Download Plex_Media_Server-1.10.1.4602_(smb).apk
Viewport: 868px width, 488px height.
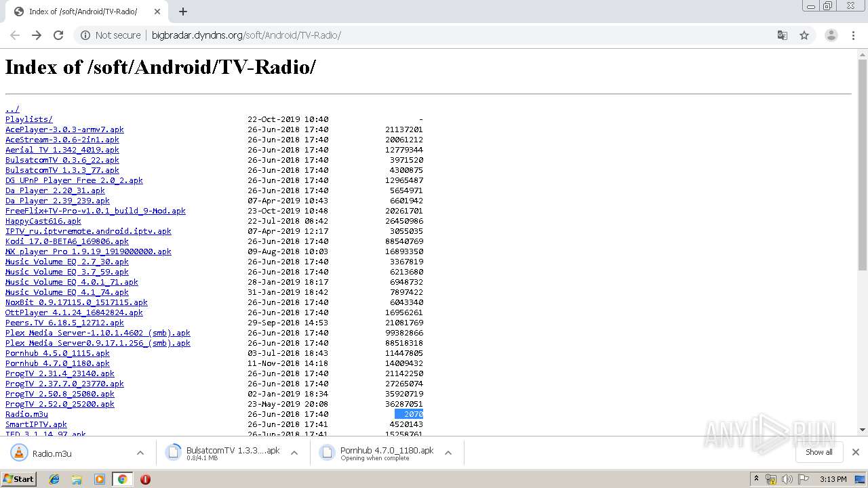98,333
